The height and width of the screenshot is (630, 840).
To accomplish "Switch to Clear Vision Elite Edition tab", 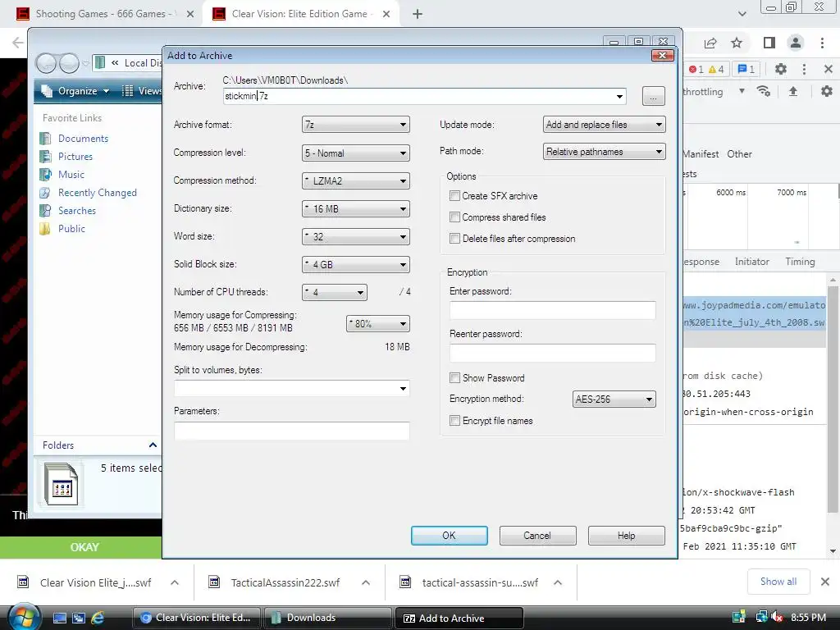I will click(x=300, y=14).
